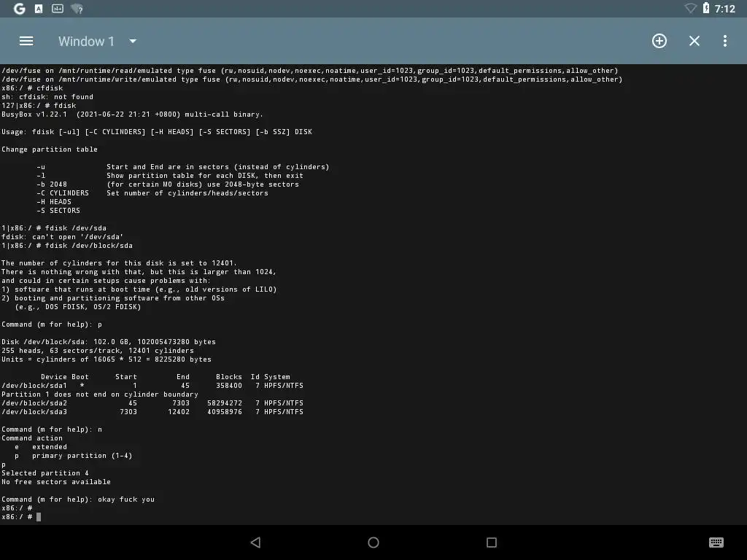Viewport: 747px width, 560px height.
Task: Tap the Android back button
Action: tap(256, 542)
